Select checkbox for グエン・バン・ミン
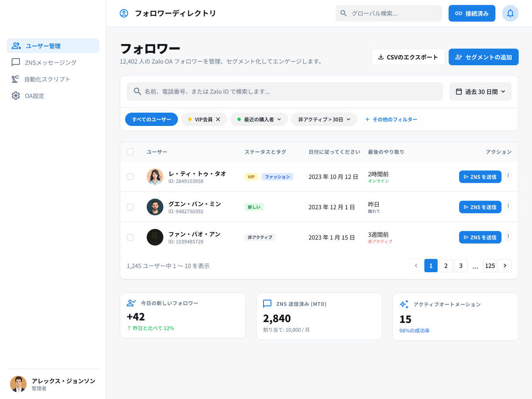The width and height of the screenshot is (532, 399). (130, 207)
